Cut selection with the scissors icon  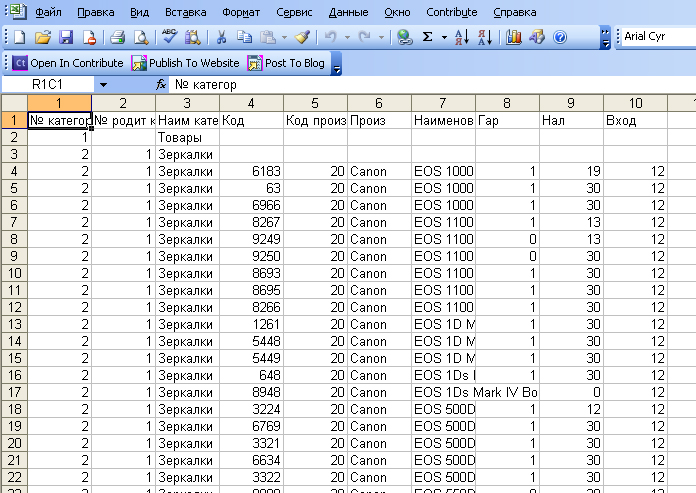coord(221,37)
